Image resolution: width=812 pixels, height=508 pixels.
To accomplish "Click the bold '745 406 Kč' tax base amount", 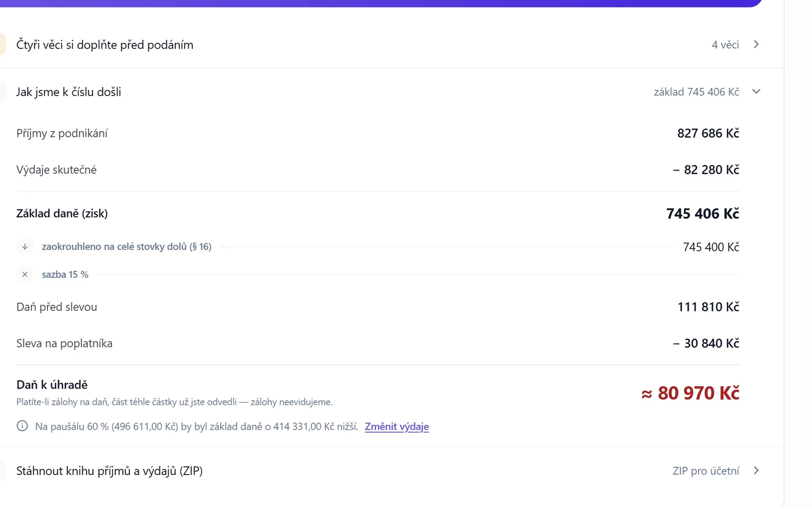I will [x=702, y=213].
